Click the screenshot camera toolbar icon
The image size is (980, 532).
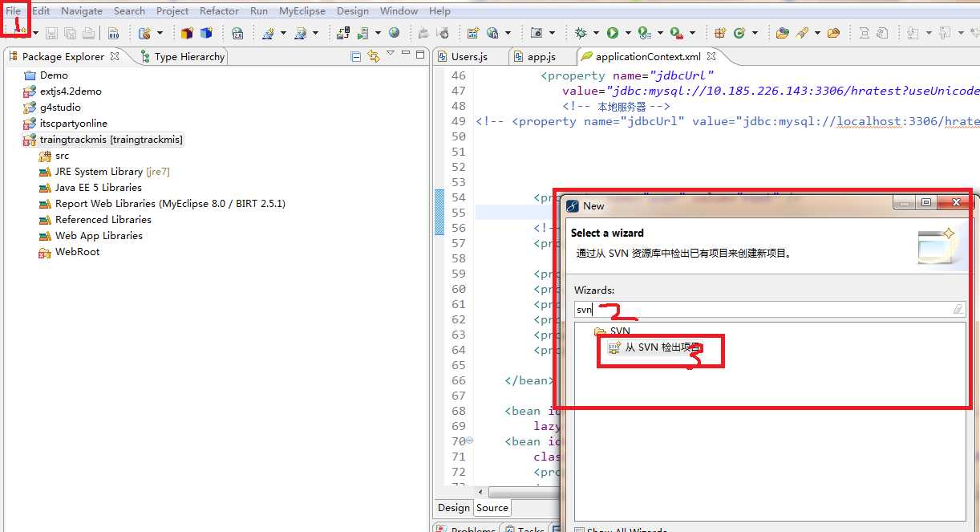pyautogui.click(x=537, y=33)
